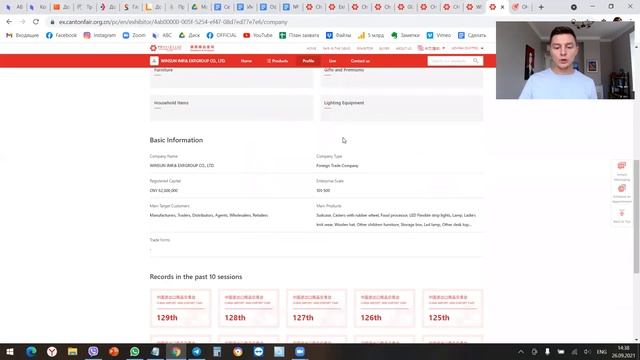Open the OFFICIAL bookmark
640x360 pixels.
[x=222, y=36]
